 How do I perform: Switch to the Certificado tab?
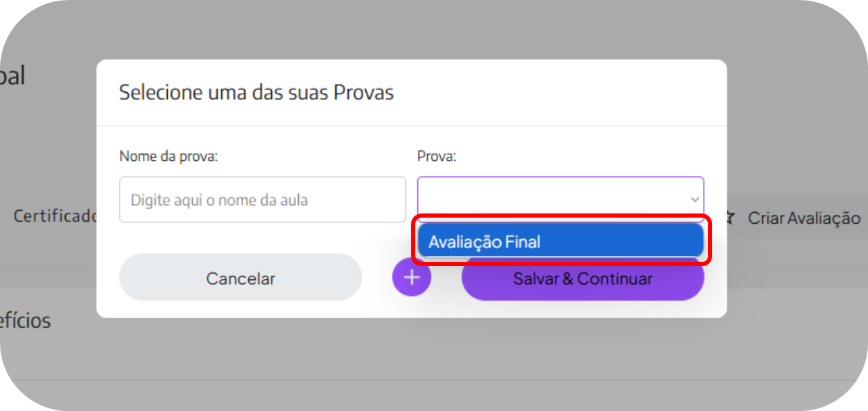click(55, 216)
